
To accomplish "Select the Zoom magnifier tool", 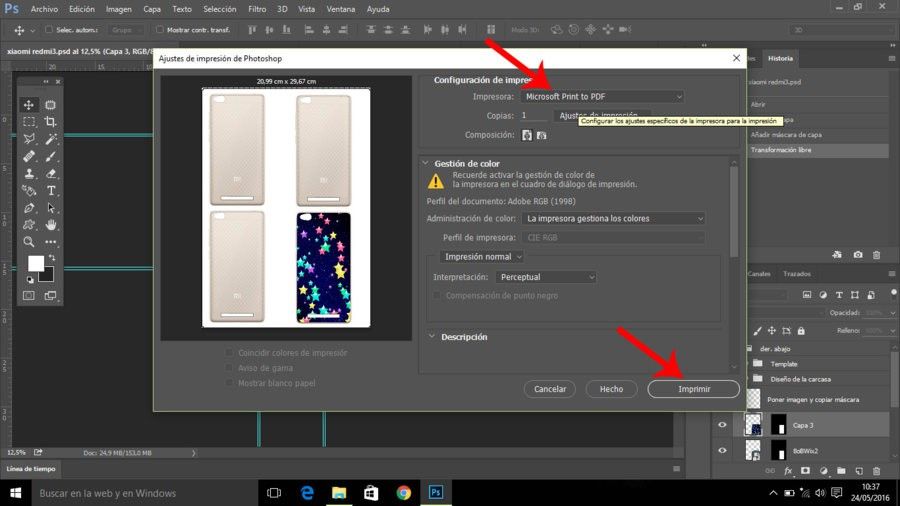I will point(28,242).
